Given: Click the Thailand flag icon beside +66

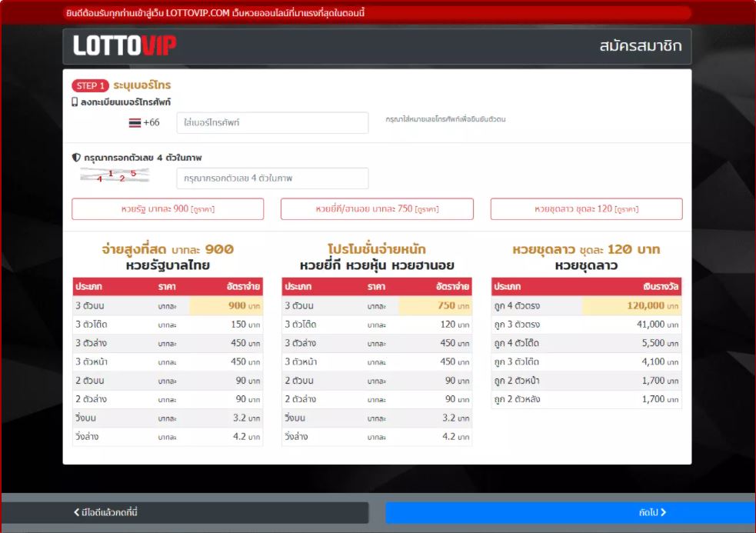Looking at the screenshot, I should tap(135, 122).
